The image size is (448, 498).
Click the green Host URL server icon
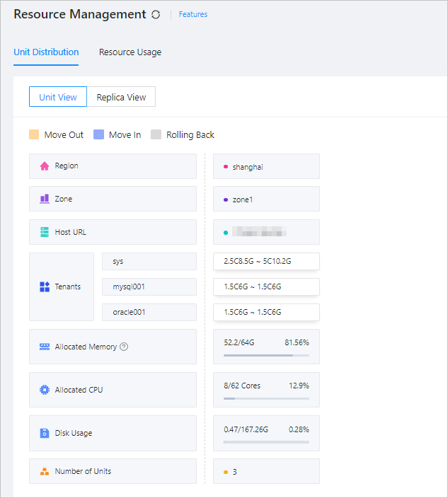[44, 232]
